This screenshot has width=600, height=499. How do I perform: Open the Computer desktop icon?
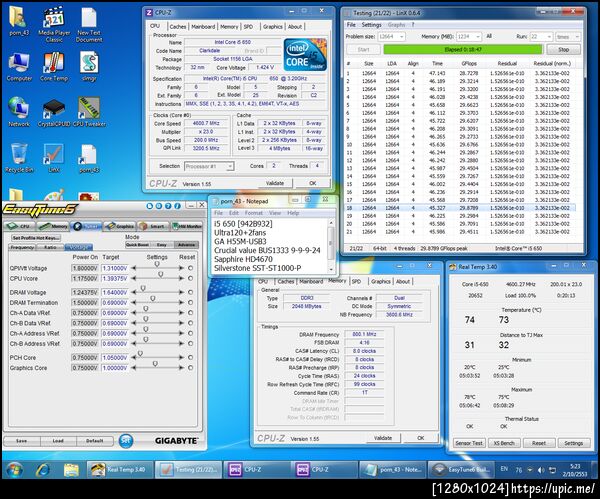19,67
